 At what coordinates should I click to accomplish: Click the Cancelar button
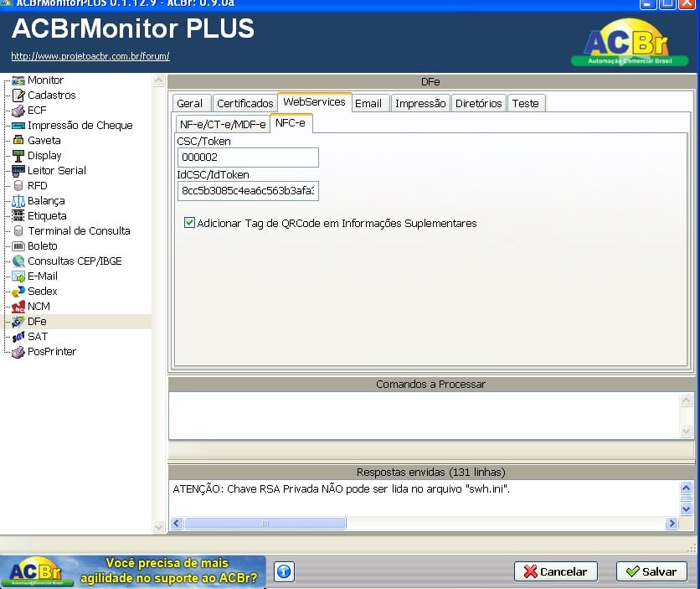pos(555,571)
